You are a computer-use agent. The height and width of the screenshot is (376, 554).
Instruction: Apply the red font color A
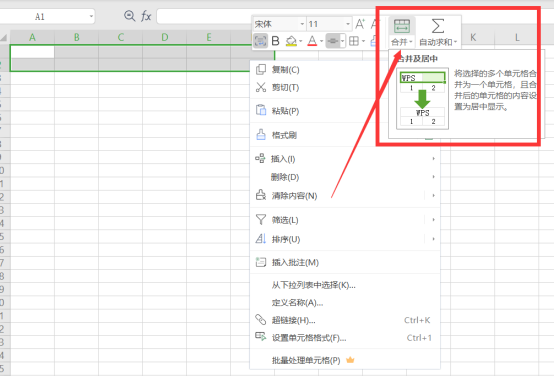[x=312, y=41]
